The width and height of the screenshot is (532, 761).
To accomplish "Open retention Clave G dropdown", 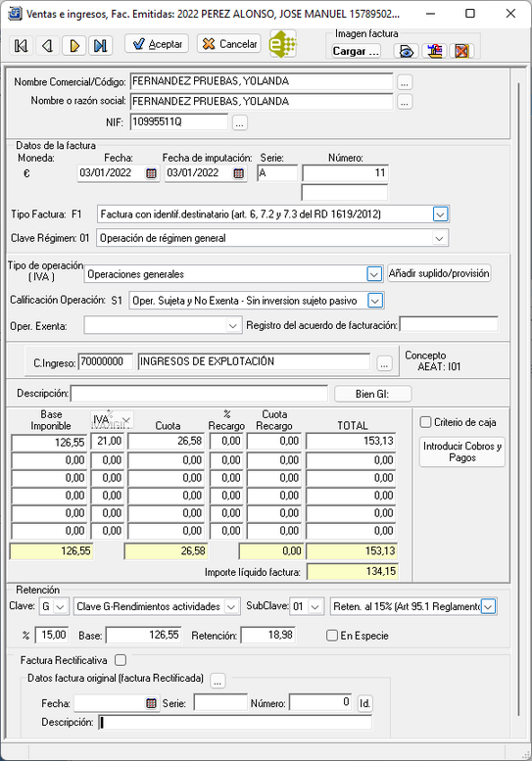I will click(60, 606).
